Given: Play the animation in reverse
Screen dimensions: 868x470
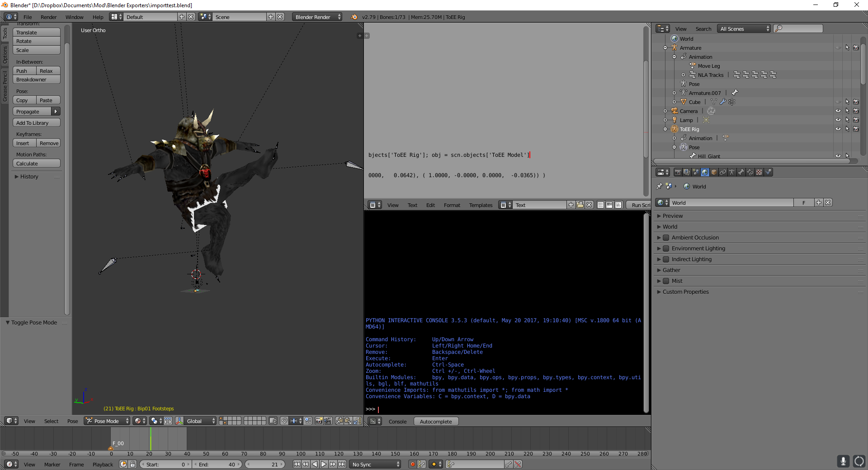Looking at the screenshot, I should [315, 464].
